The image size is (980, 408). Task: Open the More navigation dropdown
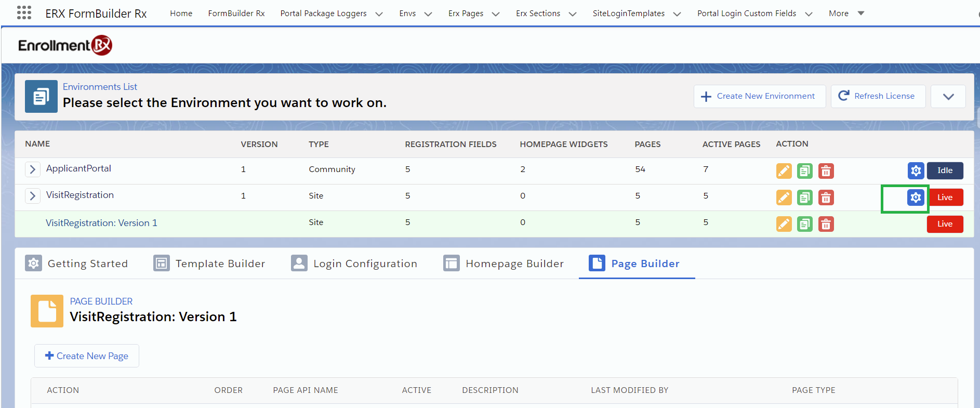[x=846, y=14]
